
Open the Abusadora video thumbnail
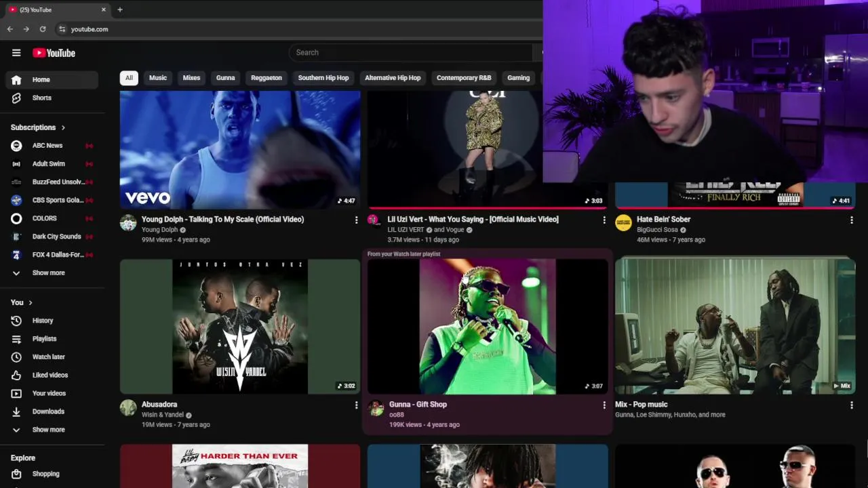point(240,326)
